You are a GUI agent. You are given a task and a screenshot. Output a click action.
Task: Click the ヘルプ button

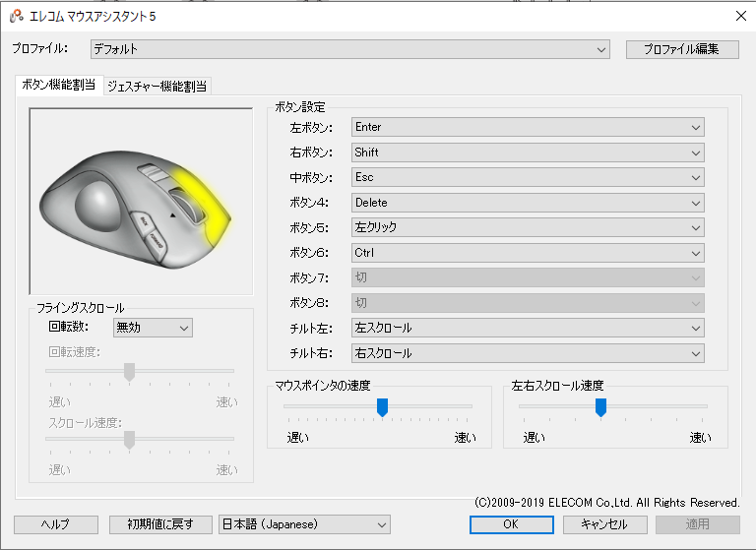56,524
